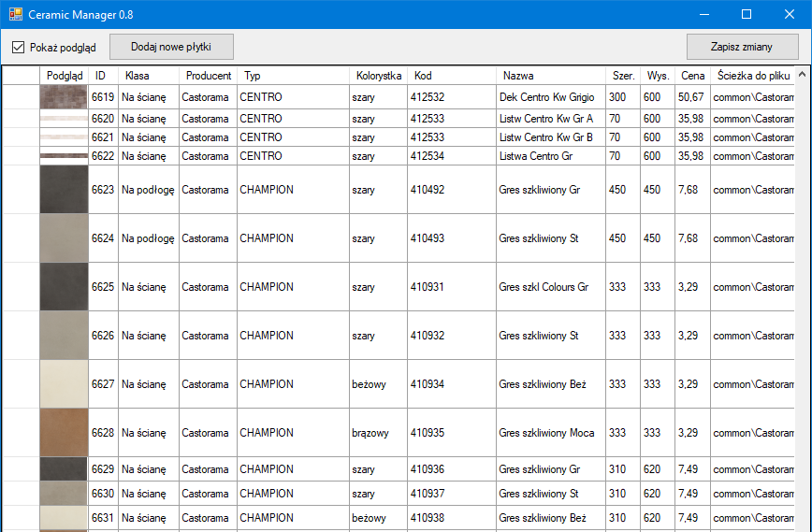
Task: Click the "Cena" column header
Action: point(692,76)
